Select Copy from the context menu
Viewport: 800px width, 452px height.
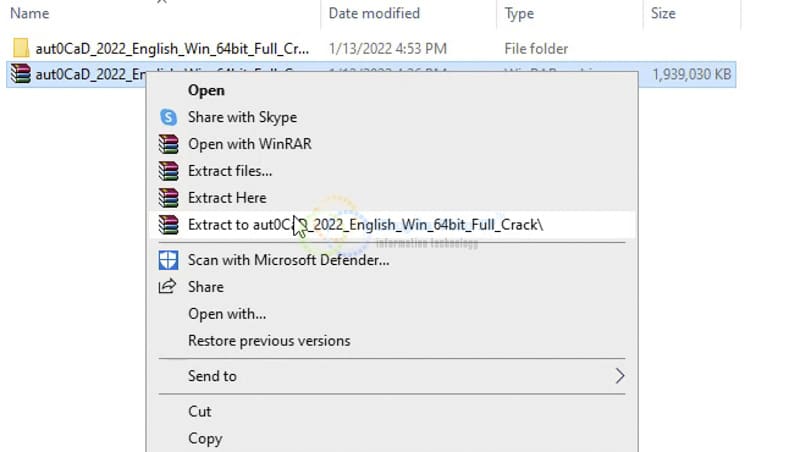point(205,439)
